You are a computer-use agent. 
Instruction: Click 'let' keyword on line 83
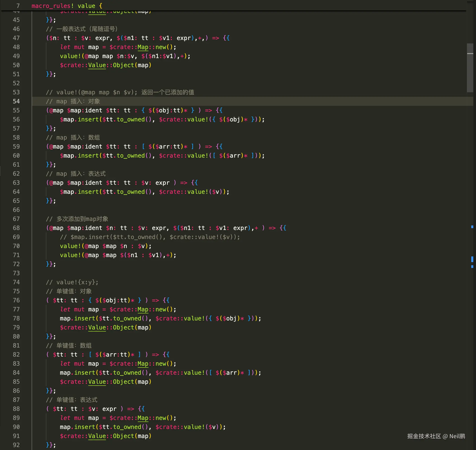pyautogui.click(x=65, y=364)
